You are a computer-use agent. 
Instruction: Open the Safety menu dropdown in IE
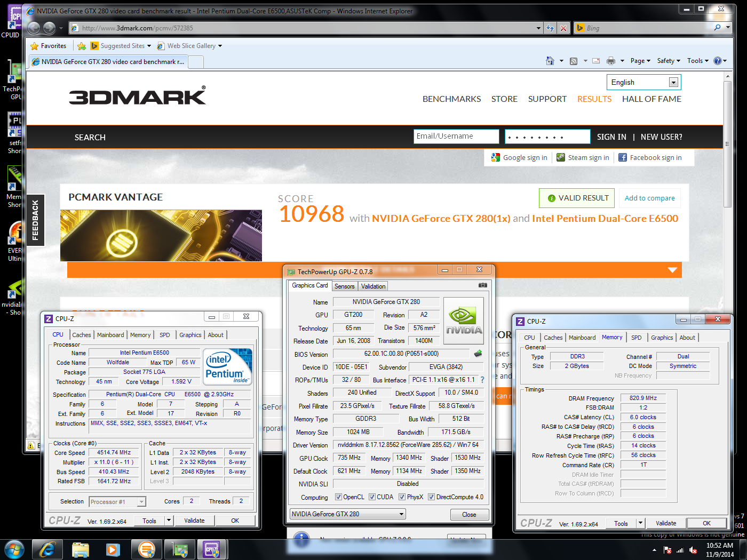(x=669, y=61)
